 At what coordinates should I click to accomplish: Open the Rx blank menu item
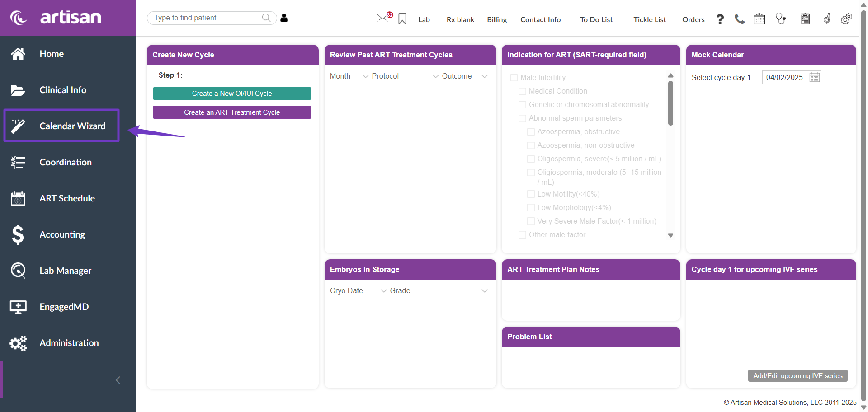click(460, 19)
